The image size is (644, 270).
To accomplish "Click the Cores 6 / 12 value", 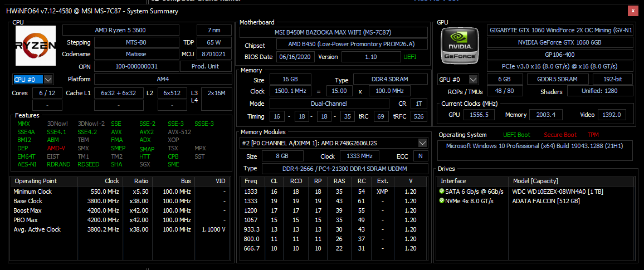I will 47,93.
